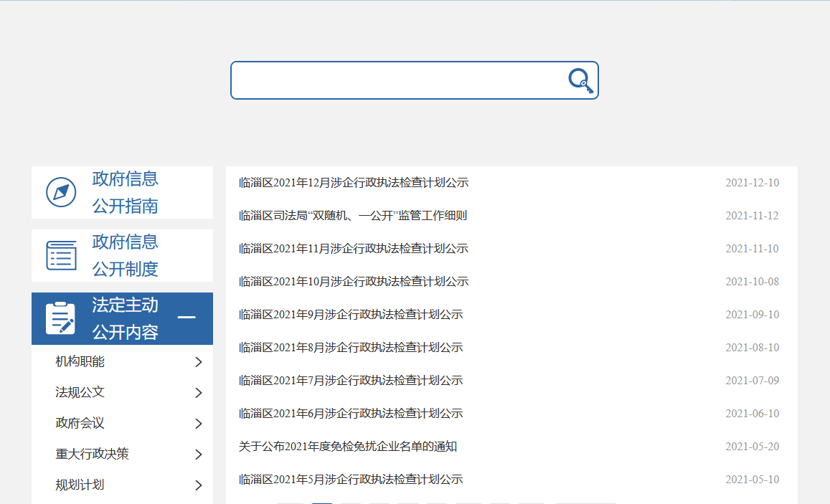Click into the search text box
Screen dimensions: 830x504
[398, 80]
